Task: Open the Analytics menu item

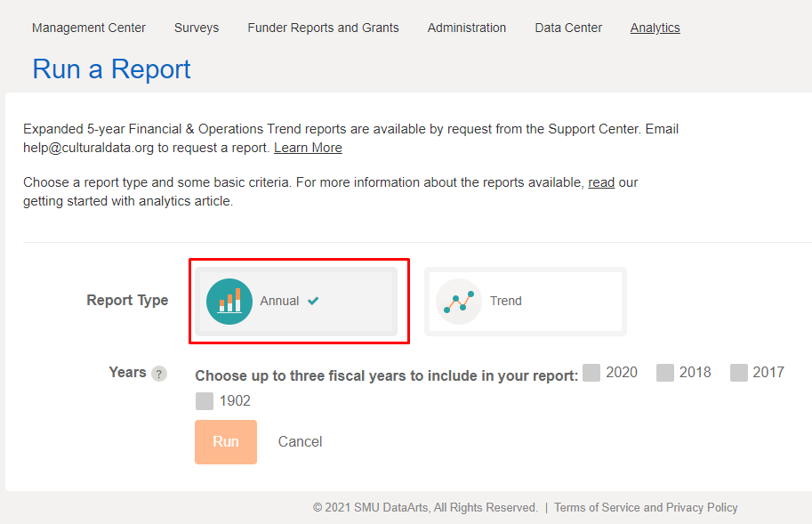Action: pos(655,28)
